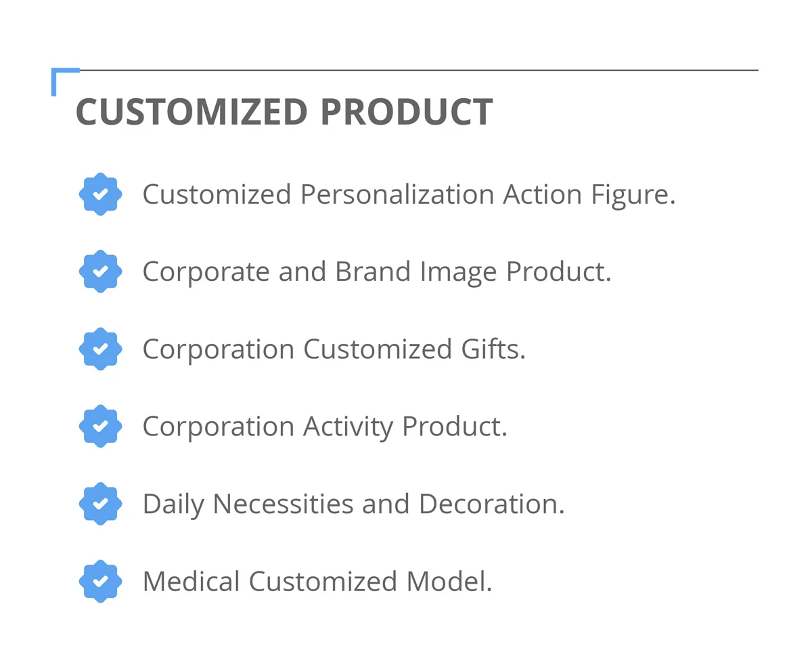Open the Corporation Activity Product item
812x650 pixels.
[x=325, y=427]
